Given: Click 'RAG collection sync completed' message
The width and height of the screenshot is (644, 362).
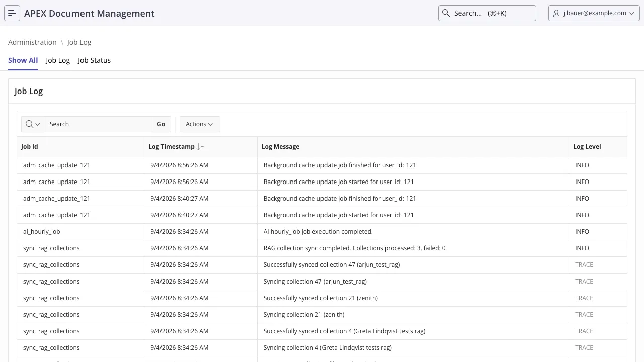Looking at the screenshot, I should [x=354, y=248].
